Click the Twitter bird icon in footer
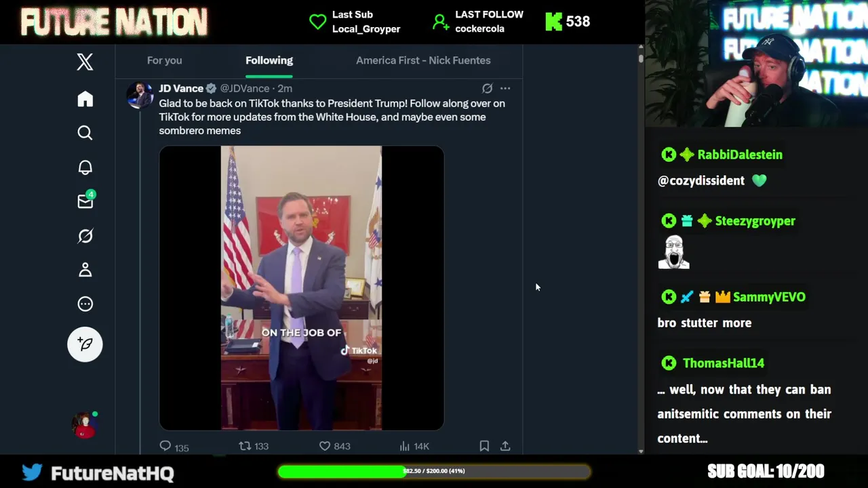The image size is (868, 488). [32, 472]
